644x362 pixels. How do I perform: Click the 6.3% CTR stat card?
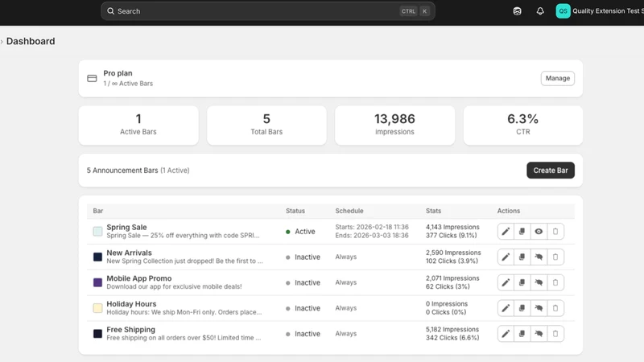[x=522, y=125]
